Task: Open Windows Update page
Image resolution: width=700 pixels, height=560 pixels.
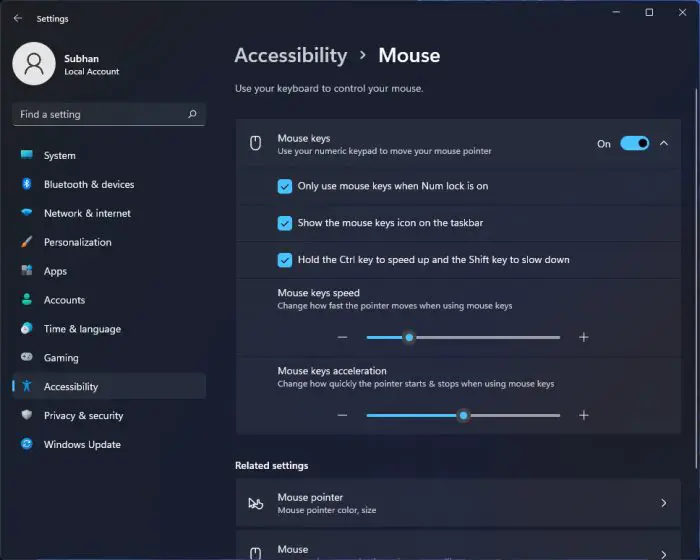Action: (109, 445)
